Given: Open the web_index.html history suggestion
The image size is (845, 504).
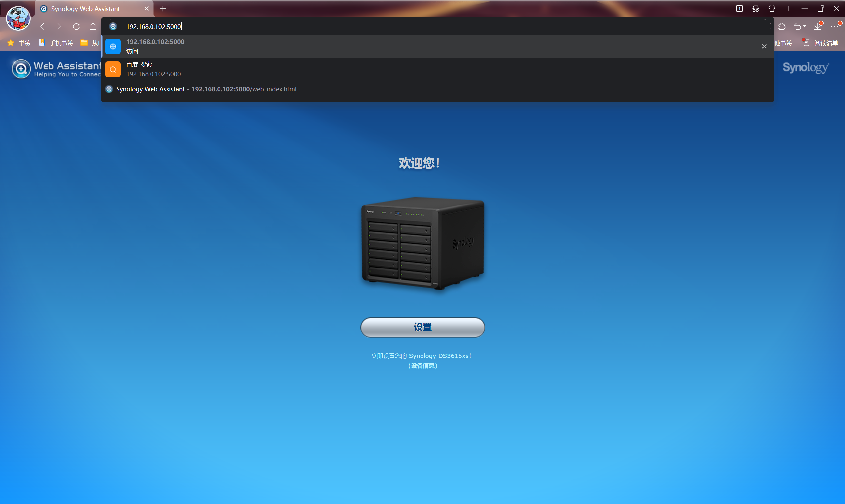Looking at the screenshot, I should [438, 89].
